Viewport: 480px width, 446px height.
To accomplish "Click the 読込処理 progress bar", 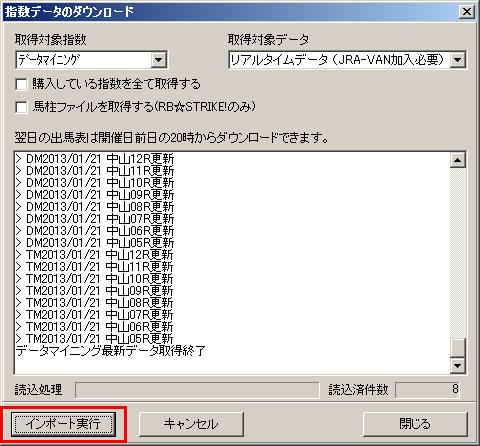I will pyautogui.click(x=197, y=390).
